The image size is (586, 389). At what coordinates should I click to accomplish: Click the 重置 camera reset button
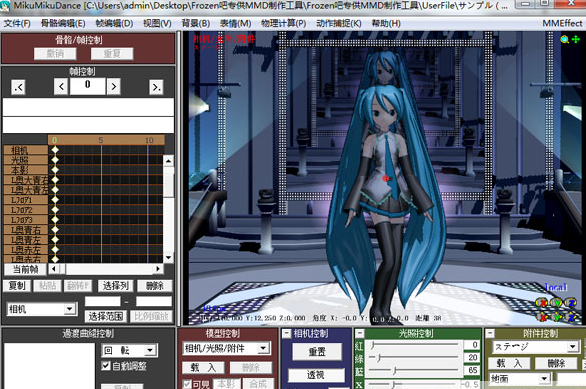pos(317,352)
